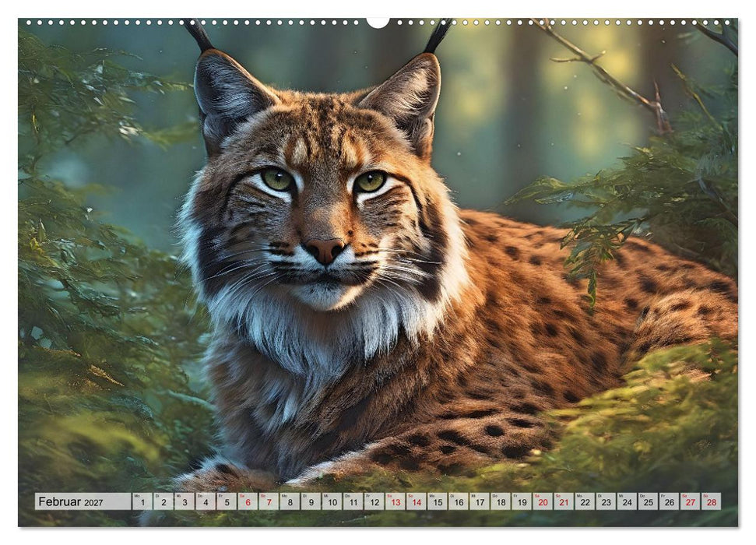Select day 17 in the calendar strip
The image size is (756, 545).
click(x=480, y=501)
